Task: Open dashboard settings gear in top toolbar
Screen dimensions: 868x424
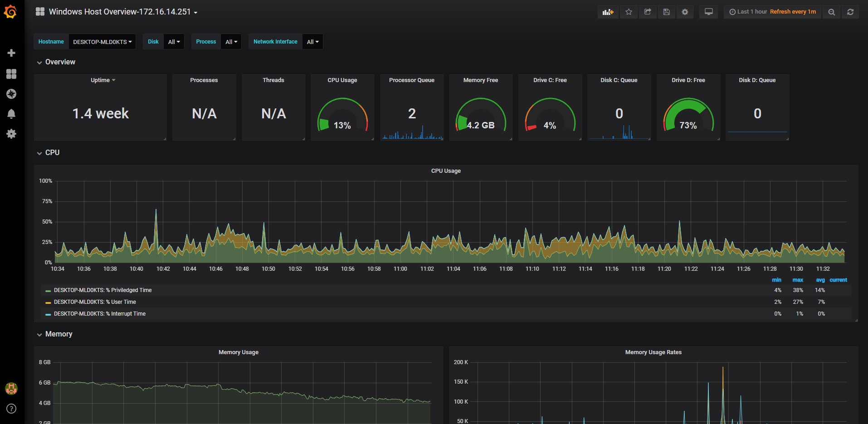Action: coord(685,12)
